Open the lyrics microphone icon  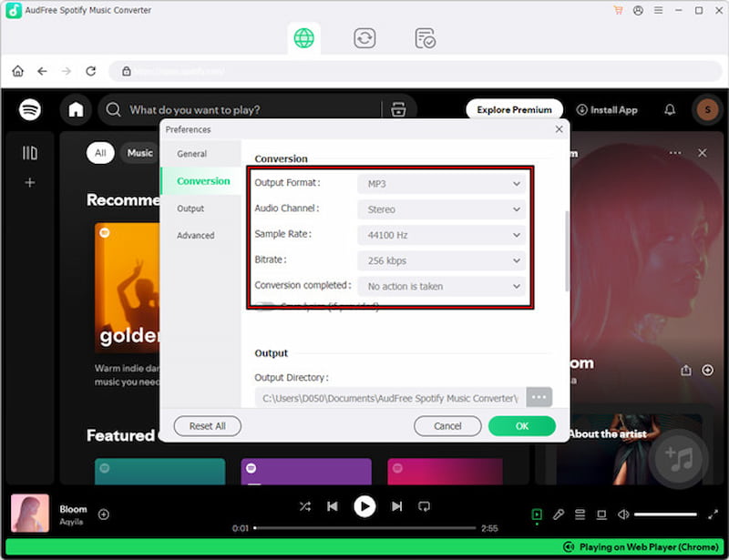pos(559,514)
